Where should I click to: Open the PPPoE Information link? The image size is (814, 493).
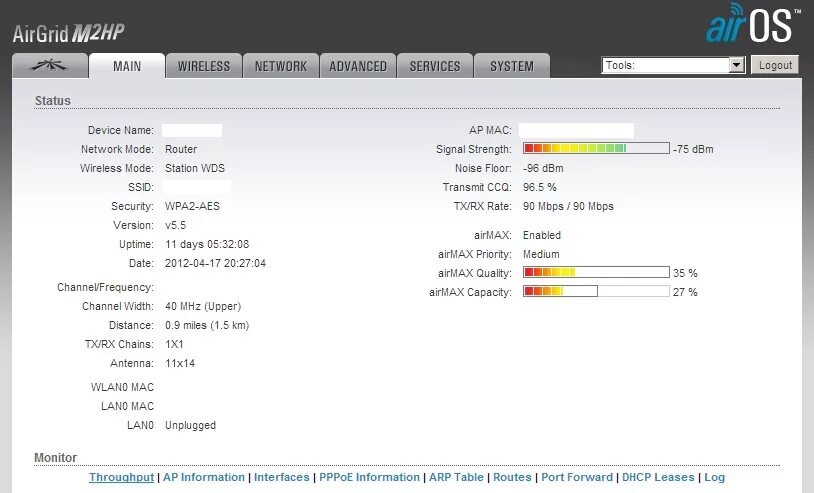[369, 477]
